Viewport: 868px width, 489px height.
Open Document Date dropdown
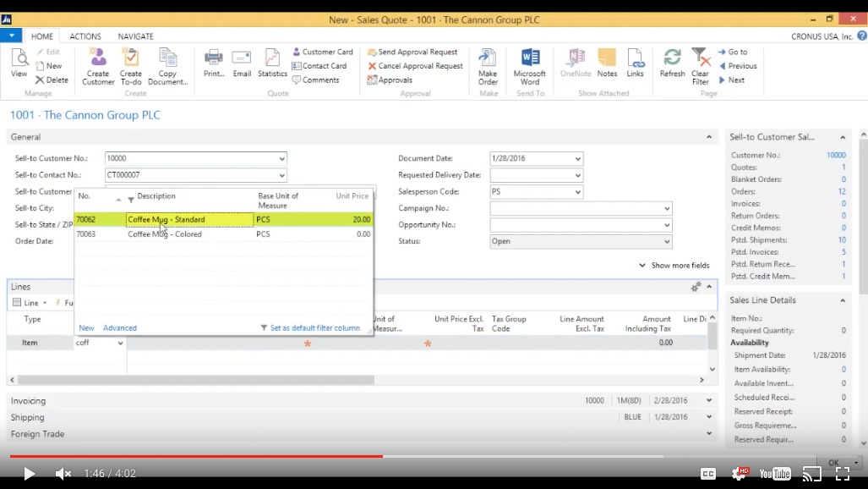[578, 158]
